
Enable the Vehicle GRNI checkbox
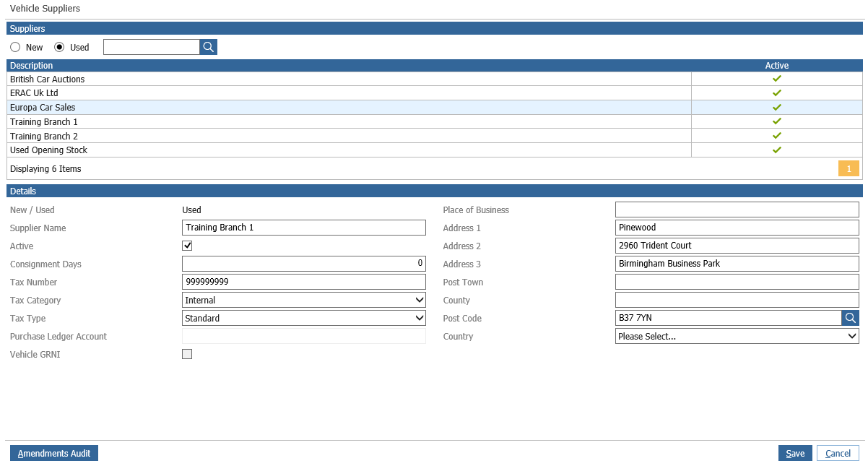187,354
